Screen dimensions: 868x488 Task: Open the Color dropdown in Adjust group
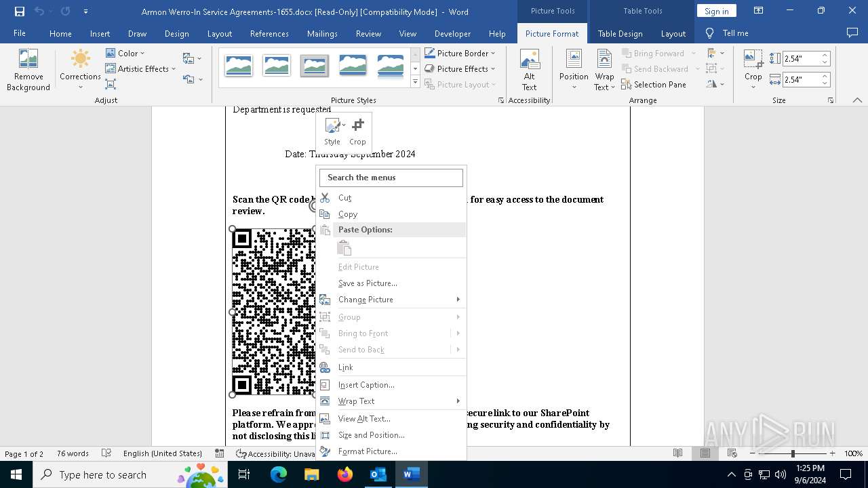pos(125,53)
